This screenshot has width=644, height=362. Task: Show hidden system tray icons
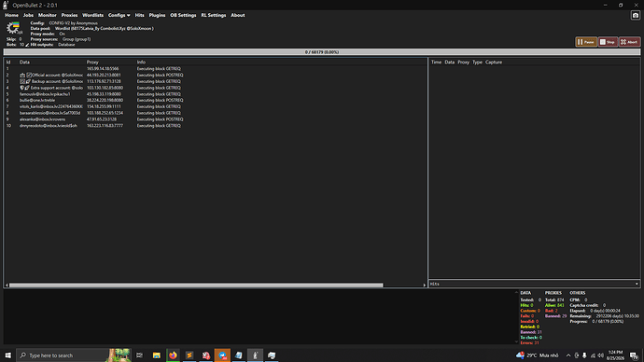click(568, 355)
